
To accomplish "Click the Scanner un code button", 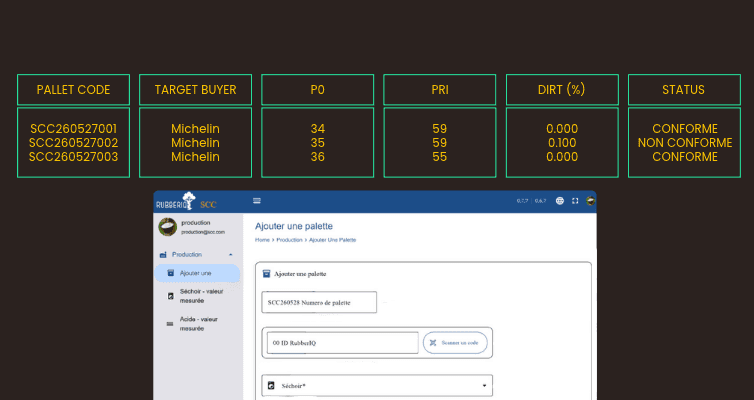I will point(455,343).
